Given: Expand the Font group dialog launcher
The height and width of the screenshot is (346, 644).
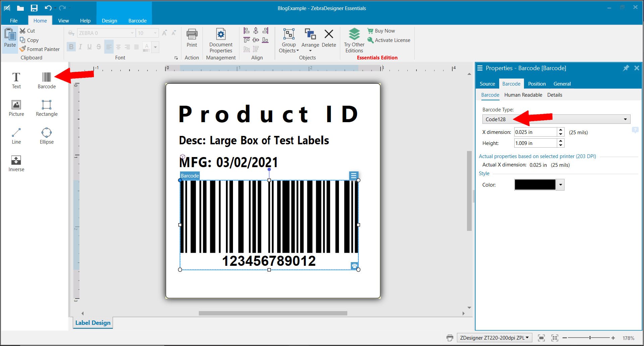Looking at the screenshot, I should [x=176, y=58].
